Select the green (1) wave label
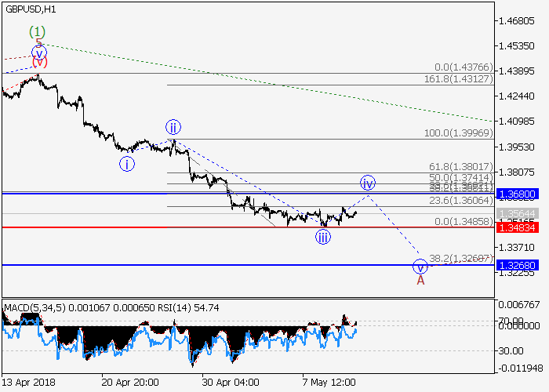 (x=38, y=32)
